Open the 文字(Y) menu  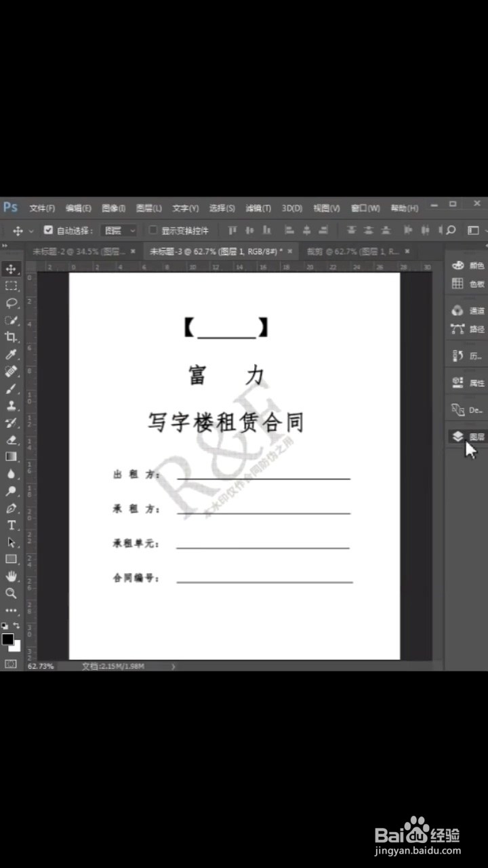[185, 208]
